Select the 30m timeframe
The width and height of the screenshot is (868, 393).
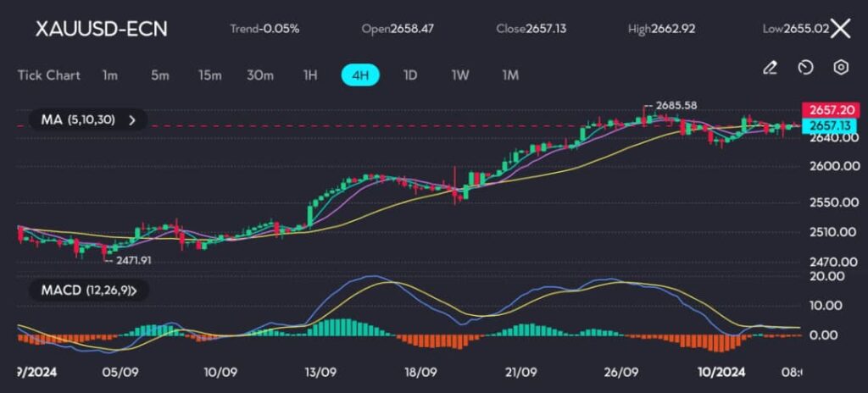[260, 75]
